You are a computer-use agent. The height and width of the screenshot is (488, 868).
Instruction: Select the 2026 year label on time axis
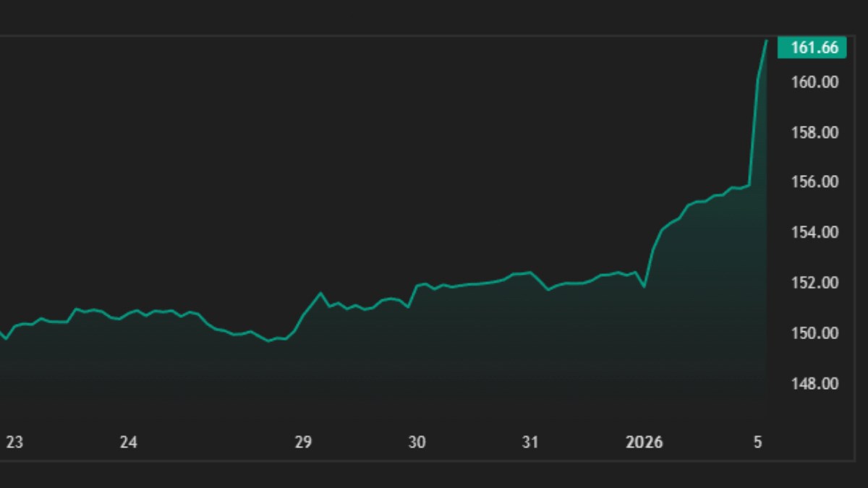point(644,442)
